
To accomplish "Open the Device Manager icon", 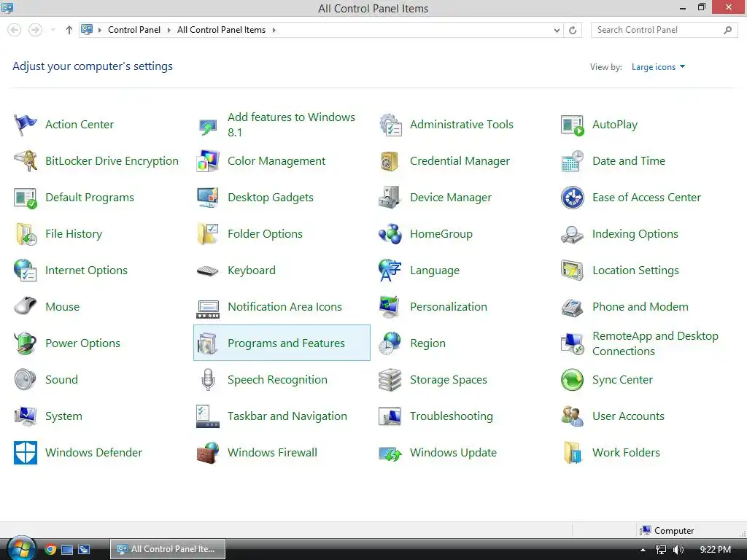I will (x=390, y=198).
